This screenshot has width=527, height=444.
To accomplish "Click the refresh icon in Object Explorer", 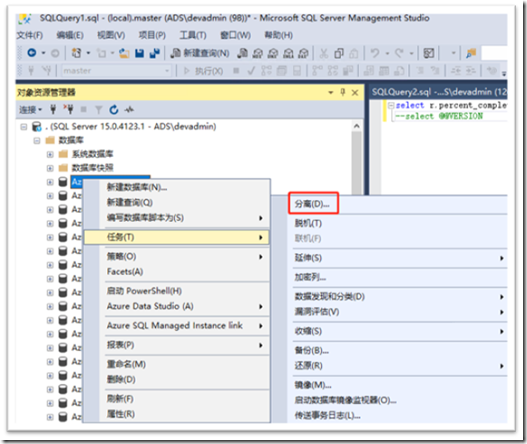I will click(x=114, y=110).
